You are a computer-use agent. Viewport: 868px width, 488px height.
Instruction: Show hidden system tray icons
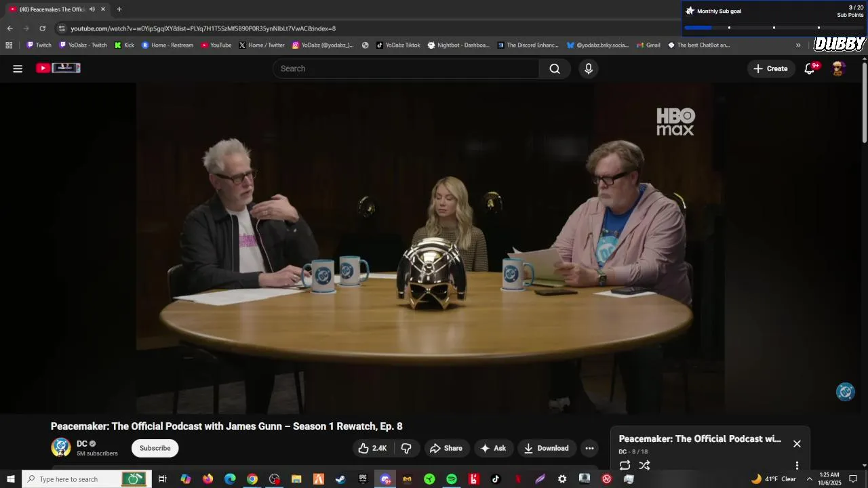pos(809,479)
